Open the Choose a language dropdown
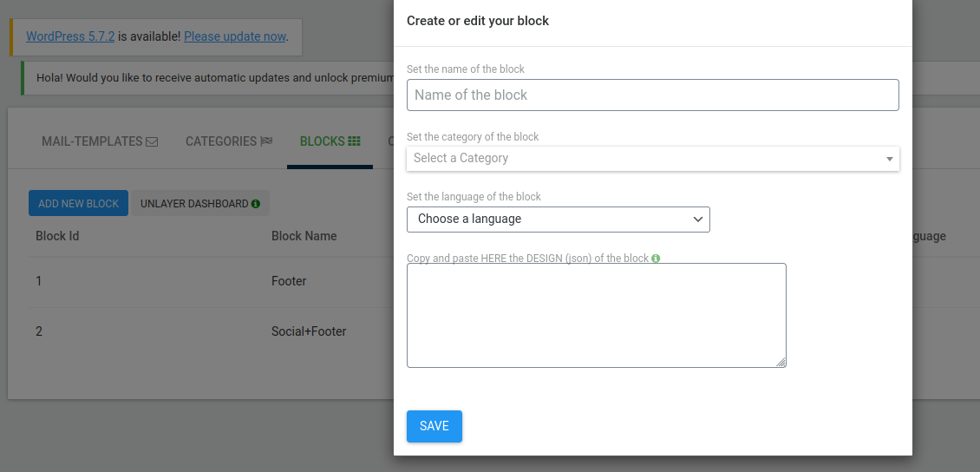 click(x=559, y=220)
